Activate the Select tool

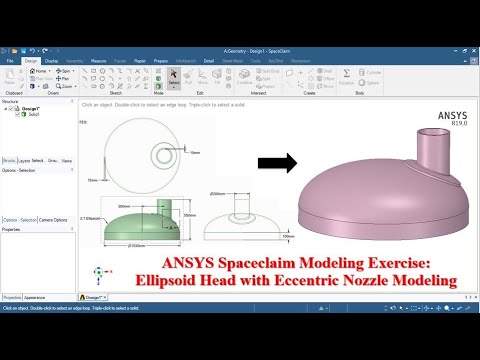[174, 76]
